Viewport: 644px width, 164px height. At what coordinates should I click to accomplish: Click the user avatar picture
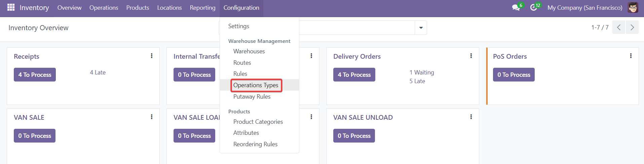coord(633,8)
